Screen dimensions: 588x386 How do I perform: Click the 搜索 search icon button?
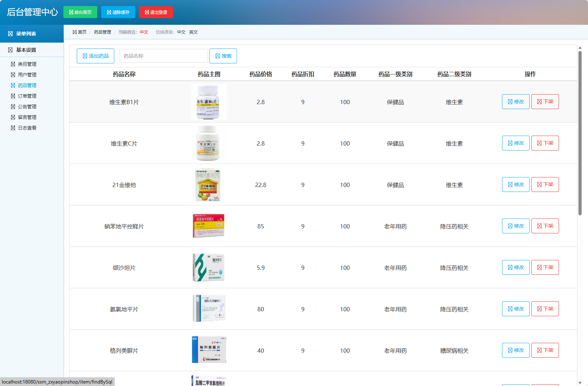click(223, 56)
